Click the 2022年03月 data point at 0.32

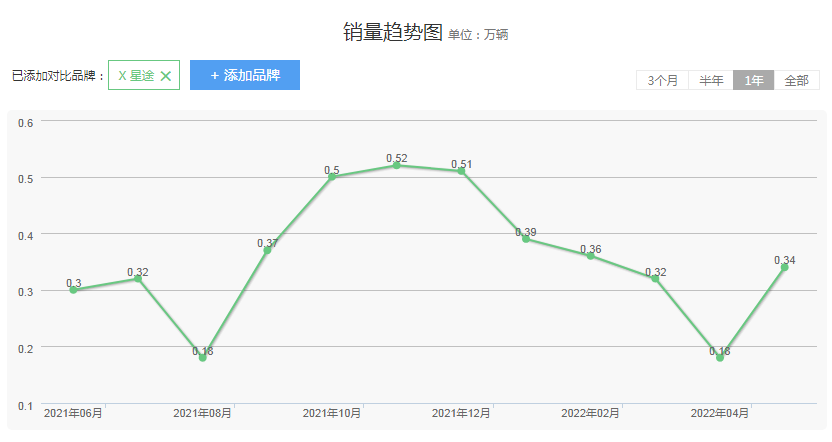(655, 279)
